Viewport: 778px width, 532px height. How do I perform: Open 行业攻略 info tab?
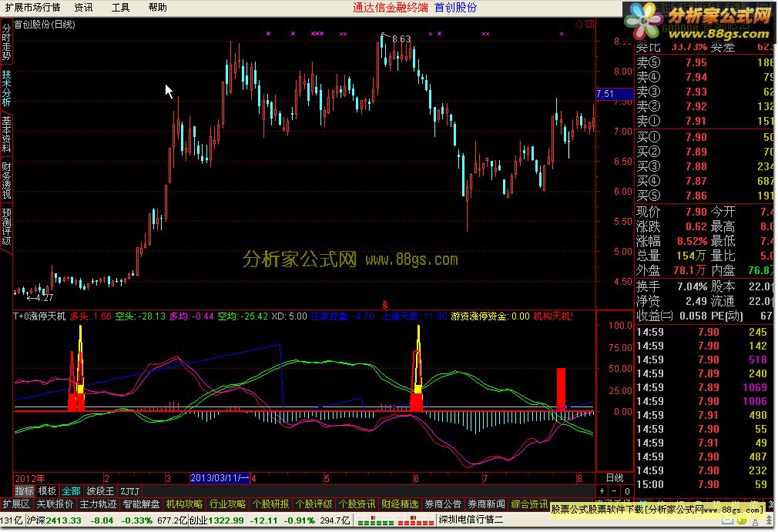point(227,504)
